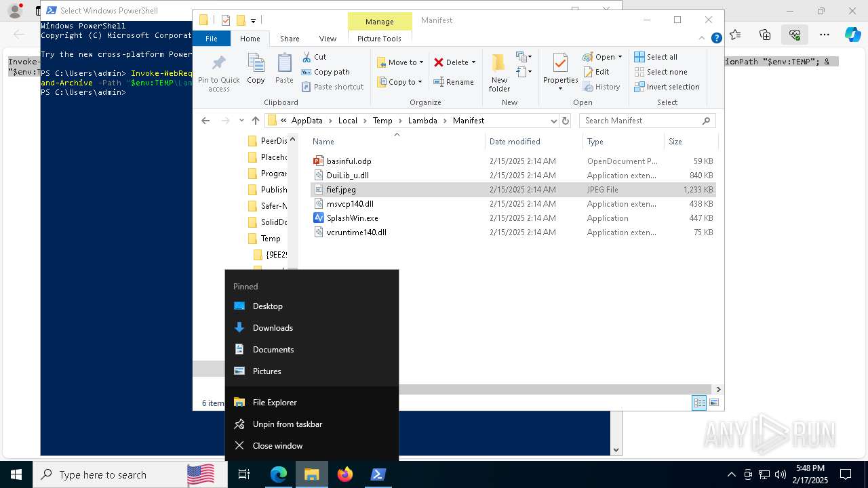Open the File menu tab

point(212,39)
